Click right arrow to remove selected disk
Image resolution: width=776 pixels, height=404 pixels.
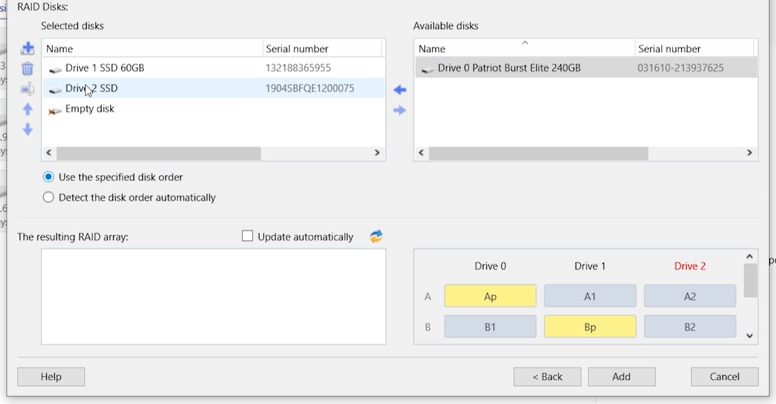pos(400,110)
